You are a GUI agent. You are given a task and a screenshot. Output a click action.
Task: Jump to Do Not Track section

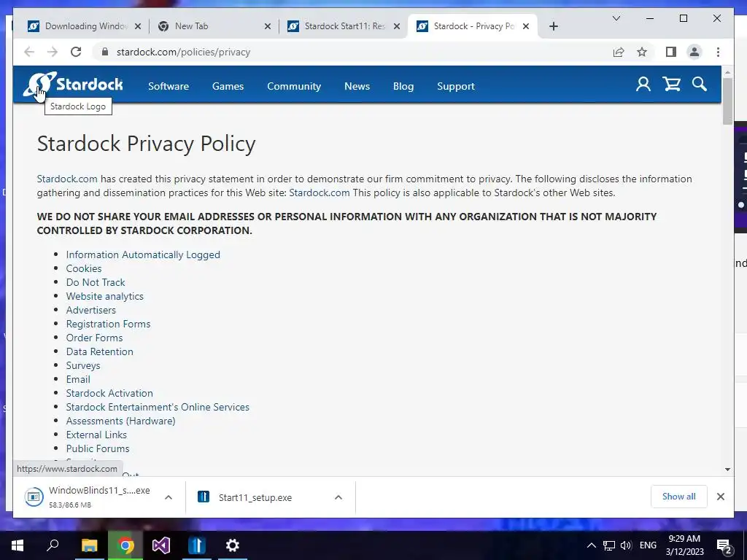pos(96,282)
